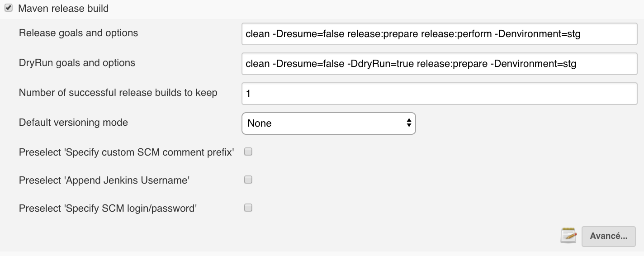Uncheck the Maven release build checkbox
Screen dimensions: 644x256
[9, 8]
